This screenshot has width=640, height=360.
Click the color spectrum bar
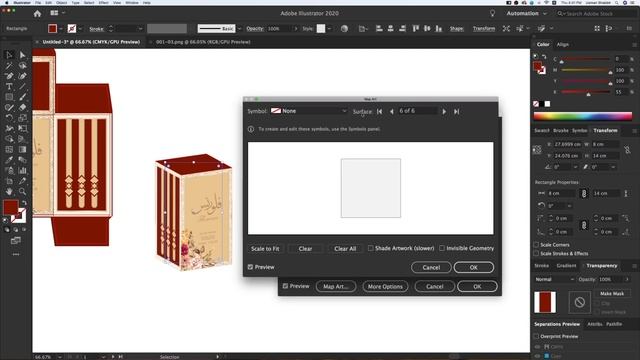click(583, 116)
